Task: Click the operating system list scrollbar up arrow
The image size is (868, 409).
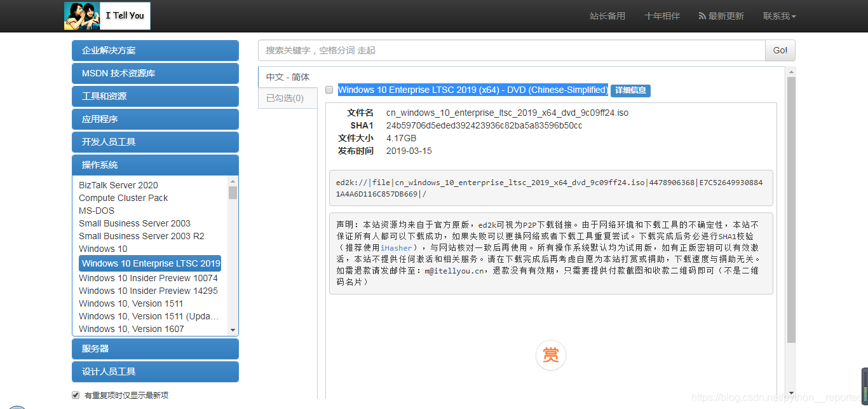Action: tap(233, 181)
